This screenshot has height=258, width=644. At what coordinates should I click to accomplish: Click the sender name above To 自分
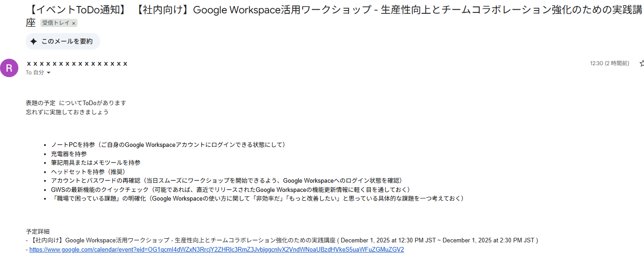click(x=77, y=63)
